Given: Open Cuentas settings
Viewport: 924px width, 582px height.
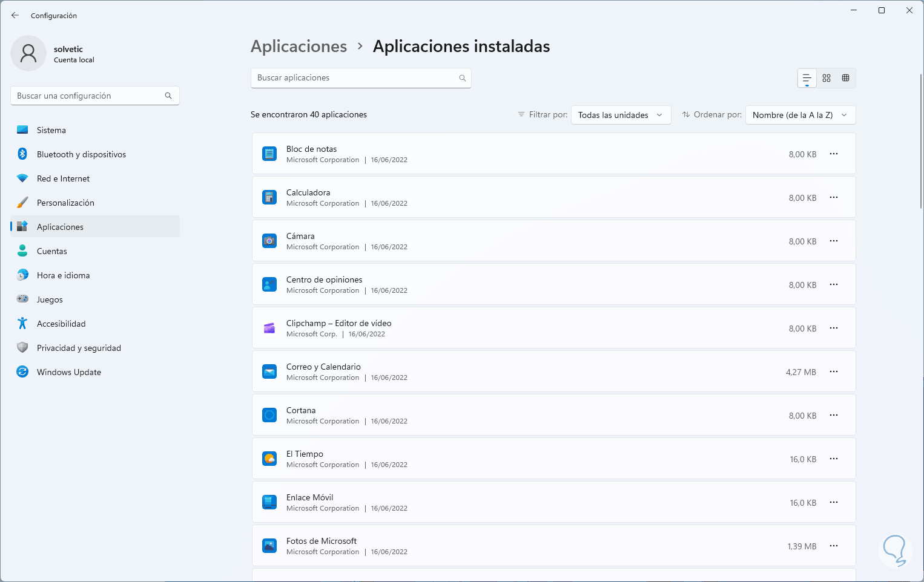Looking at the screenshot, I should 95,251.
